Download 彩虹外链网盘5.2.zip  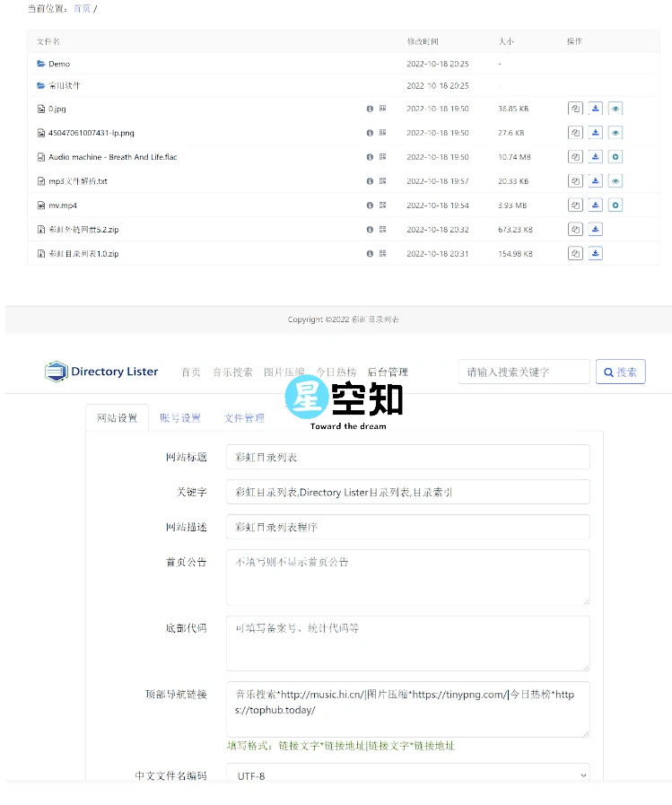596,229
